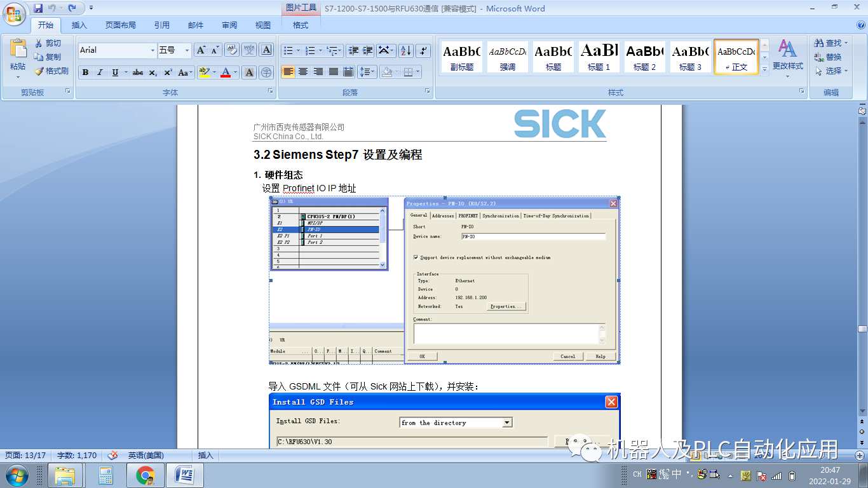Click the Character Border (A) icon

267,50
